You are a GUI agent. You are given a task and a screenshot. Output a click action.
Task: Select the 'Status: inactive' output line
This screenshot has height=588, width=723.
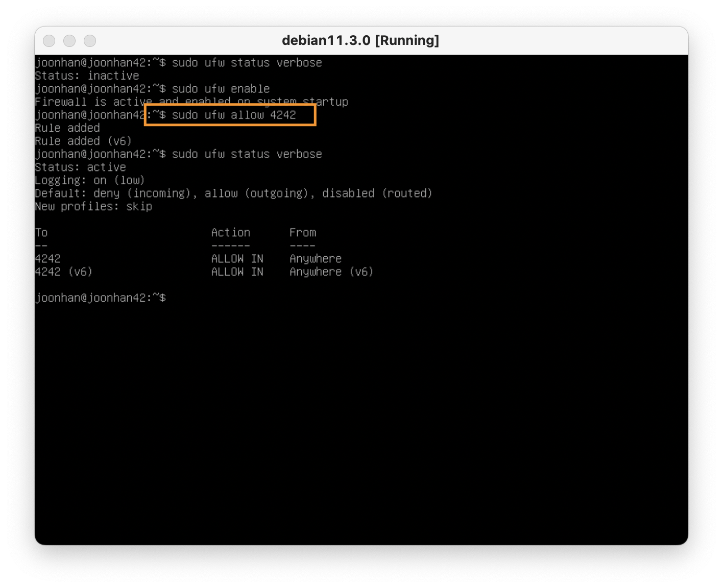(87, 76)
